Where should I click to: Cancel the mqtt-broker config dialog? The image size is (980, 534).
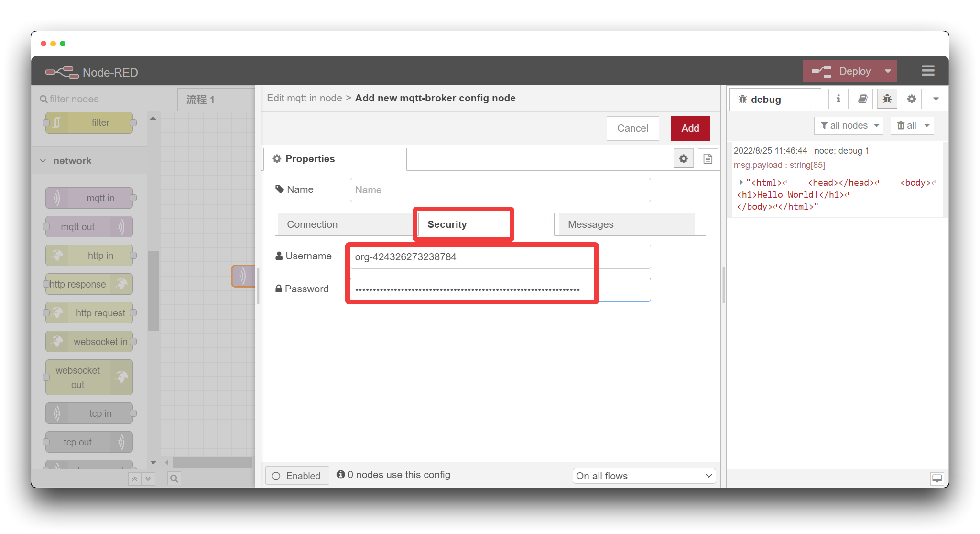[x=632, y=128]
